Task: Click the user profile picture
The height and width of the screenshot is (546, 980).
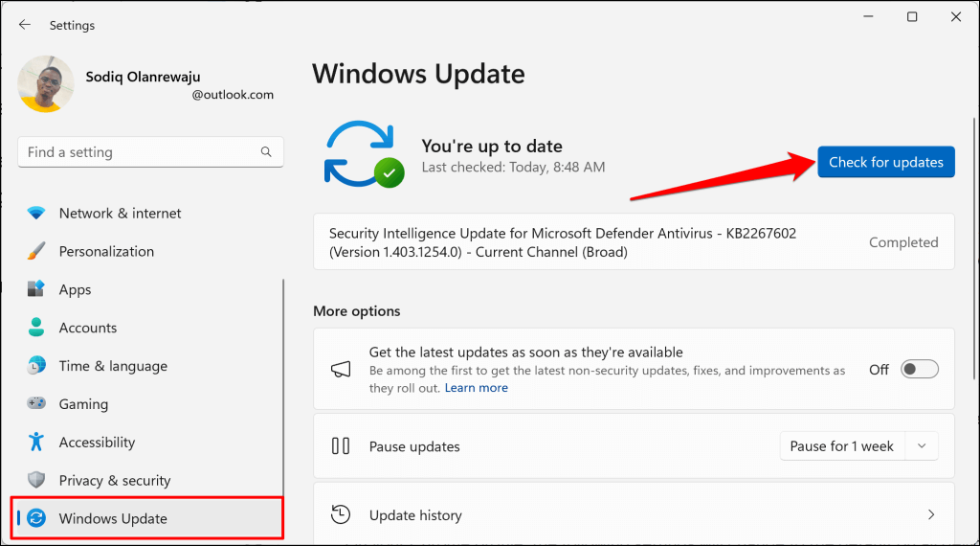Action: (46, 84)
